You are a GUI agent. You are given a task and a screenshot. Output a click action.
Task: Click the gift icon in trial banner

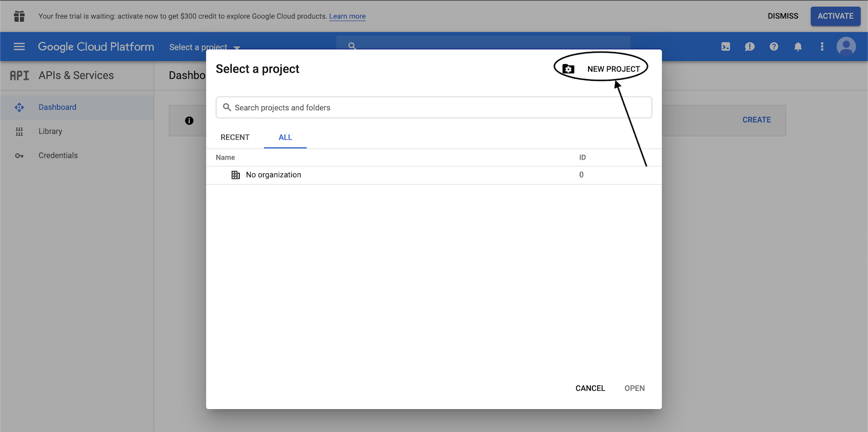[x=20, y=16]
